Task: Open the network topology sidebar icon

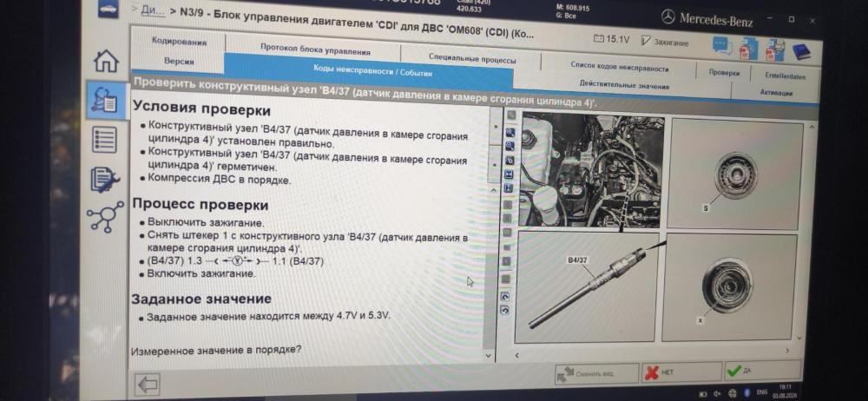Action: point(105,217)
